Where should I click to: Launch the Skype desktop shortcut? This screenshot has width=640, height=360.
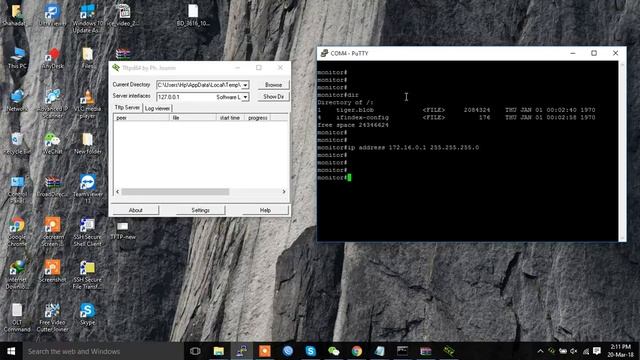[87, 314]
